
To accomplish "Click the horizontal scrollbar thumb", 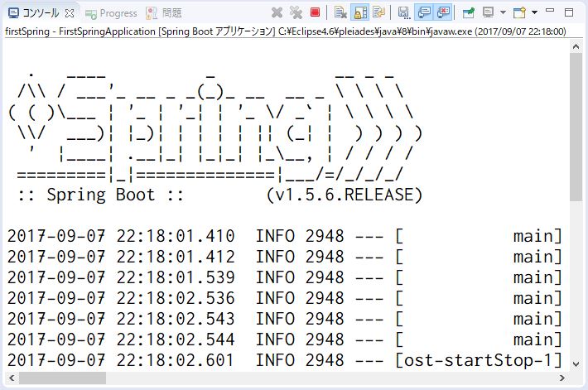I will click(x=62, y=378).
